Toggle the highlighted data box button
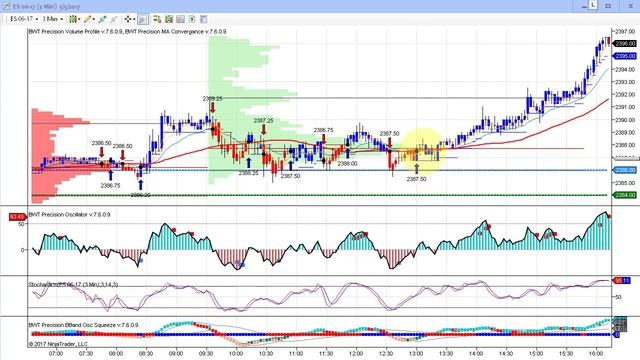 [143, 19]
